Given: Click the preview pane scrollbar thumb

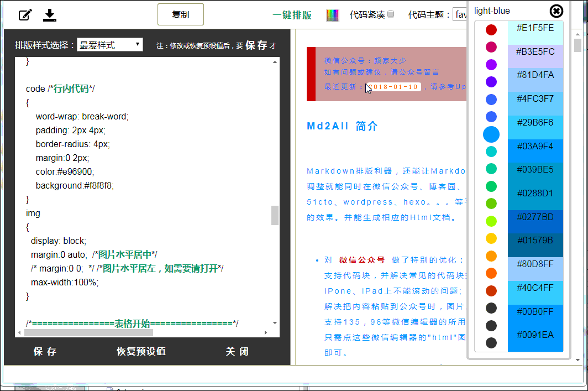Looking at the screenshot, I should click(x=577, y=45).
